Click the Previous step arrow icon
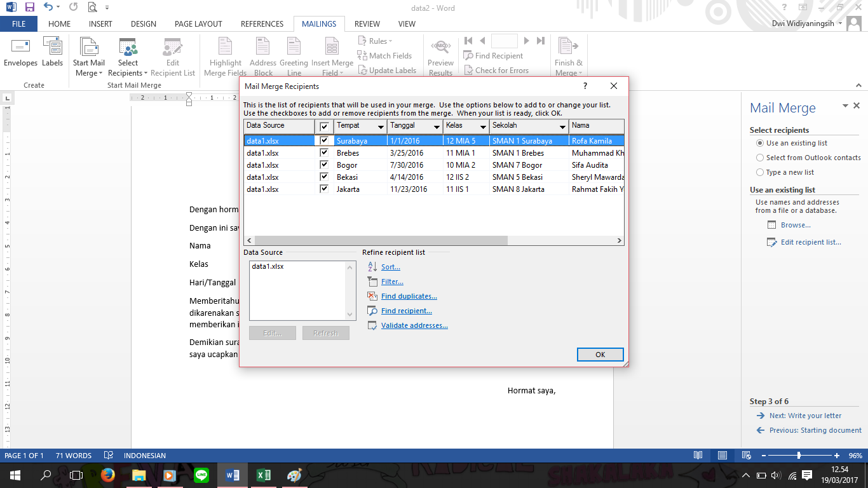 click(761, 430)
